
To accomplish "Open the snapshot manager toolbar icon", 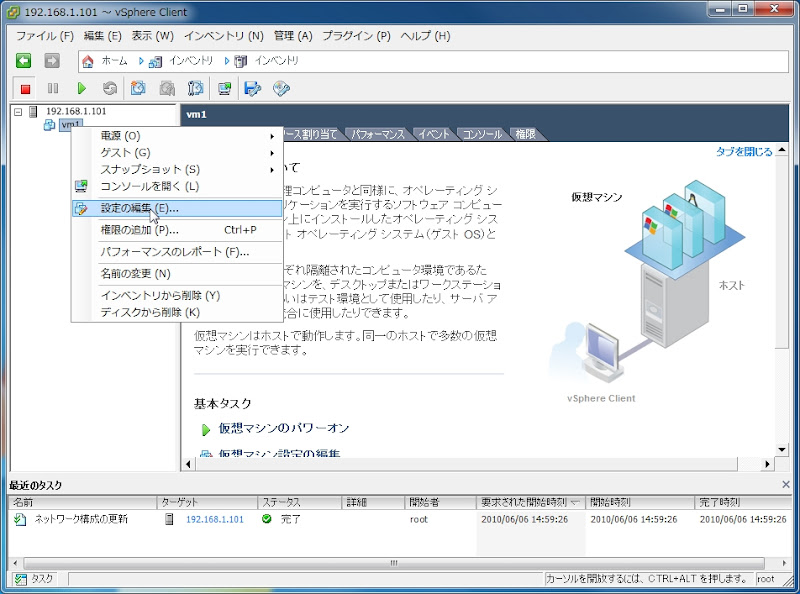I will pos(195,89).
